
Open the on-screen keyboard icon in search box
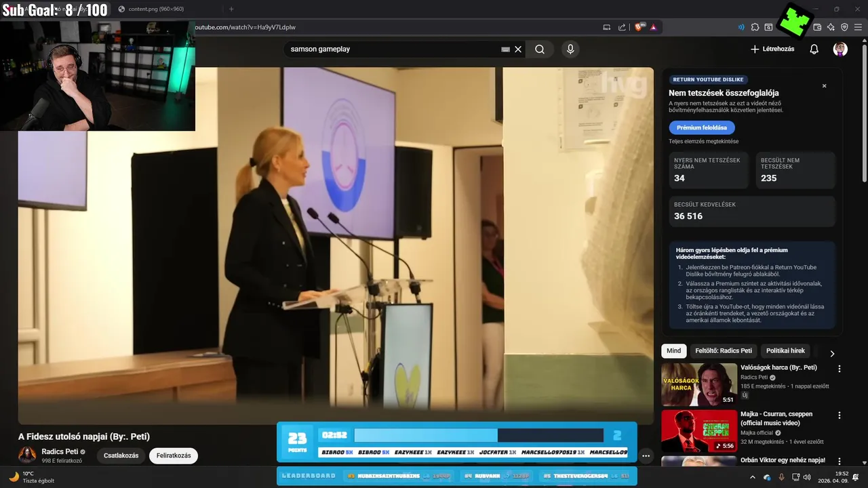[x=505, y=49]
